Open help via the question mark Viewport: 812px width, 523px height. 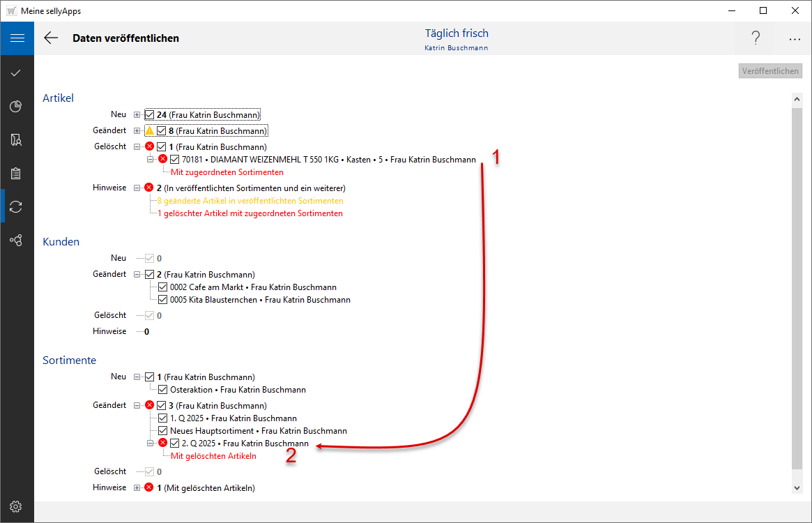point(756,38)
